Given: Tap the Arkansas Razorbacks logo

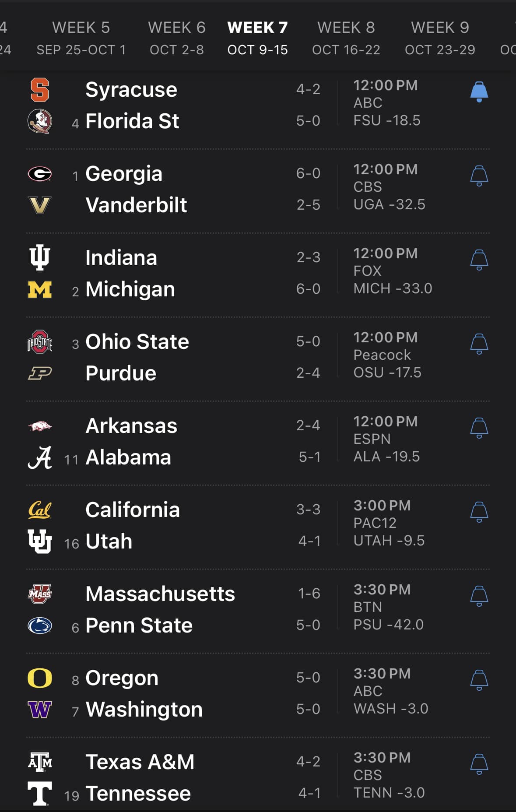Looking at the screenshot, I should (39, 426).
